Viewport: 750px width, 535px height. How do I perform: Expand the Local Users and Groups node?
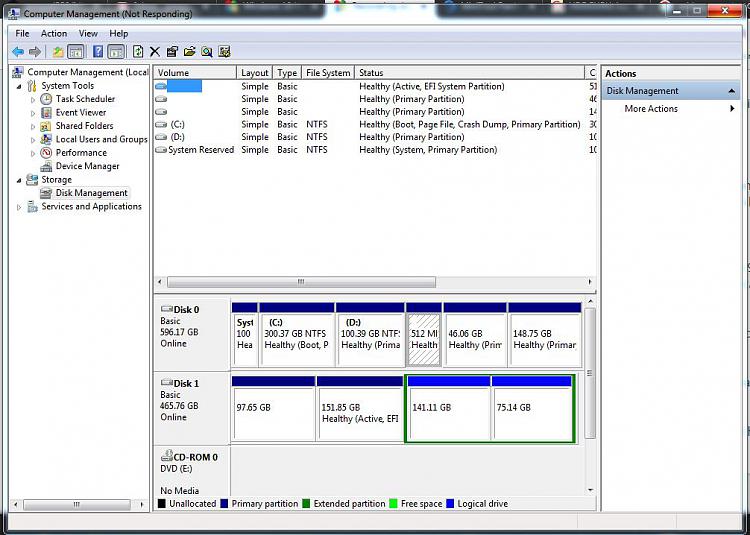[33, 140]
